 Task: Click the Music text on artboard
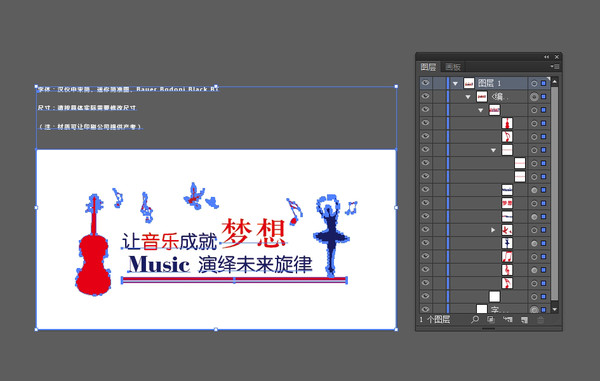(159, 264)
